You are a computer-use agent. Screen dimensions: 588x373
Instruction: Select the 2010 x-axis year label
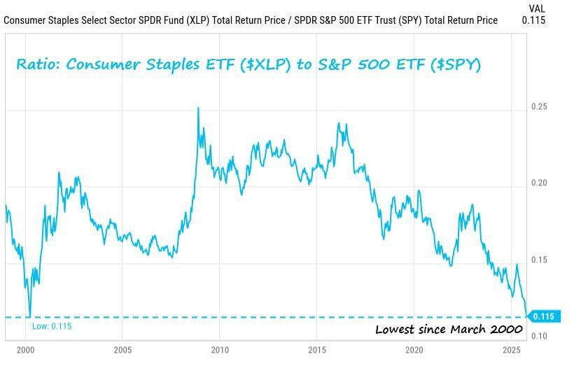click(220, 349)
